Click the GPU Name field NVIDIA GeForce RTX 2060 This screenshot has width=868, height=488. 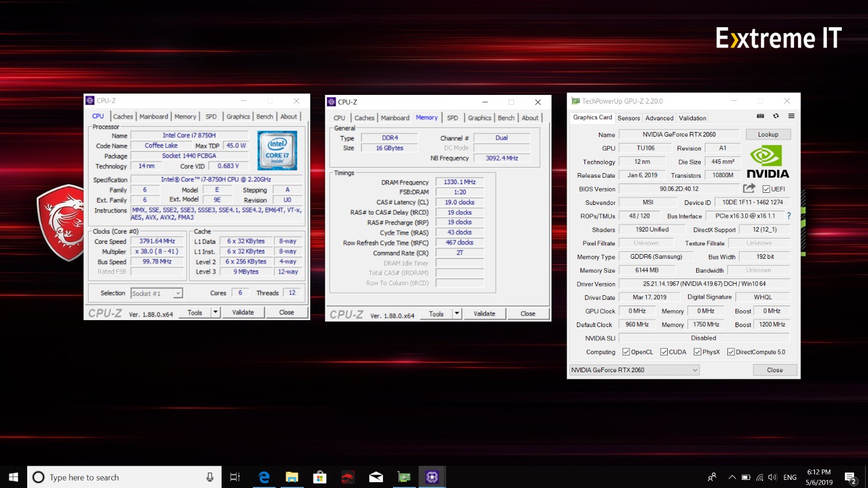point(679,134)
